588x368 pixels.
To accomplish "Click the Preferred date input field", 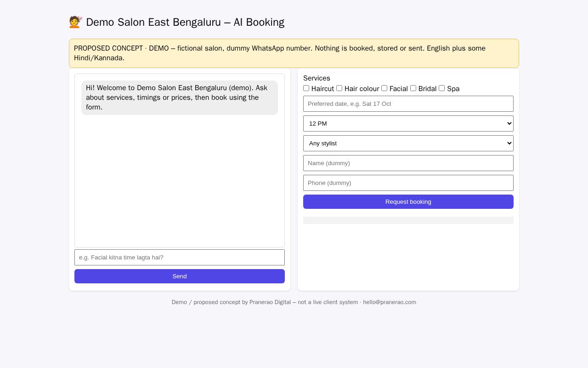I will point(408,103).
